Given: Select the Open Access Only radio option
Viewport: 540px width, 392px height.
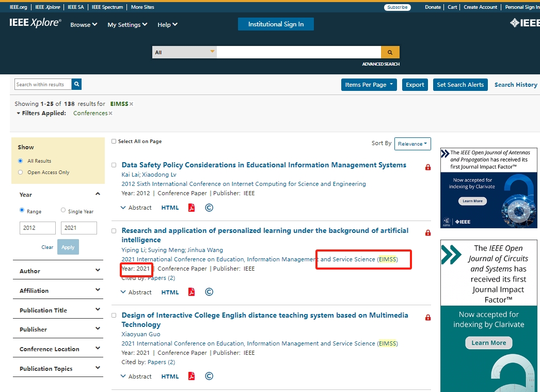Looking at the screenshot, I should pos(21,173).
